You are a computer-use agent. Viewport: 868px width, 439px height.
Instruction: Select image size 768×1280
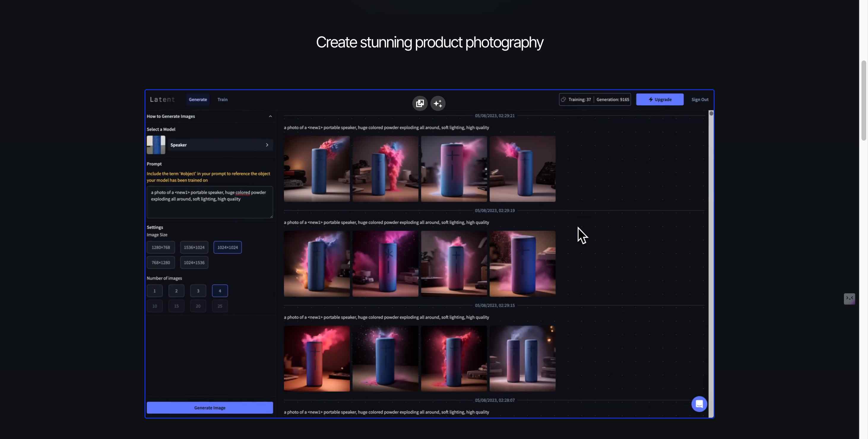[x=161, y=262]
